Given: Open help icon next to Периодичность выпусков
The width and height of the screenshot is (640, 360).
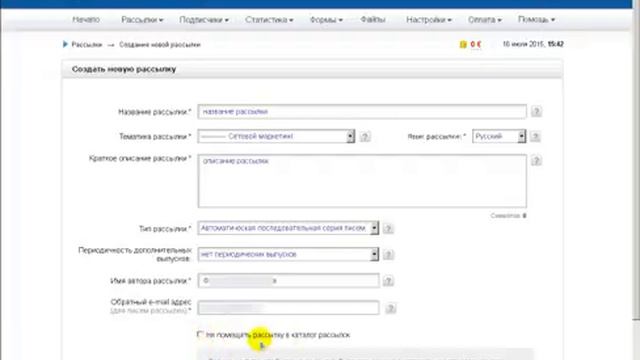Looking at the screenshot, I should click(x=388, y=255).
